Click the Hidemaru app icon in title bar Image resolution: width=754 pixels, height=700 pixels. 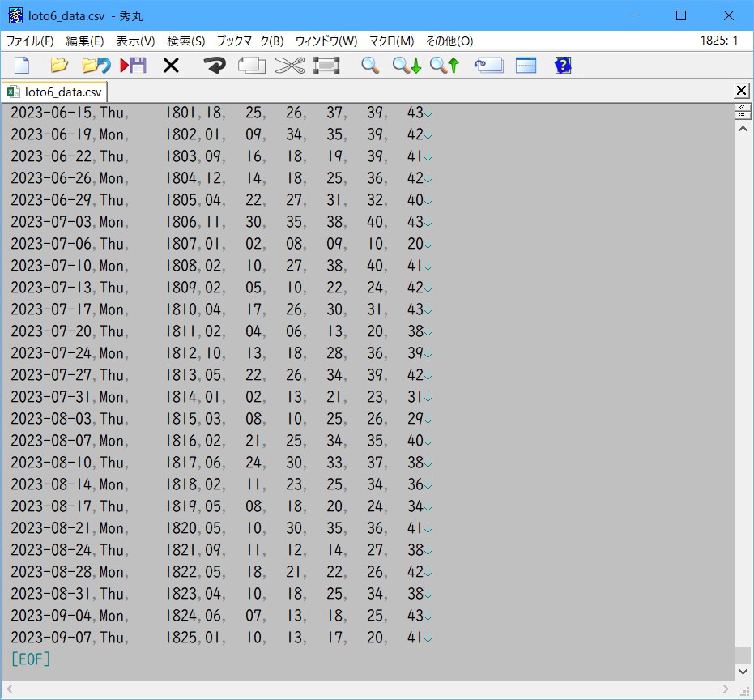15,16
